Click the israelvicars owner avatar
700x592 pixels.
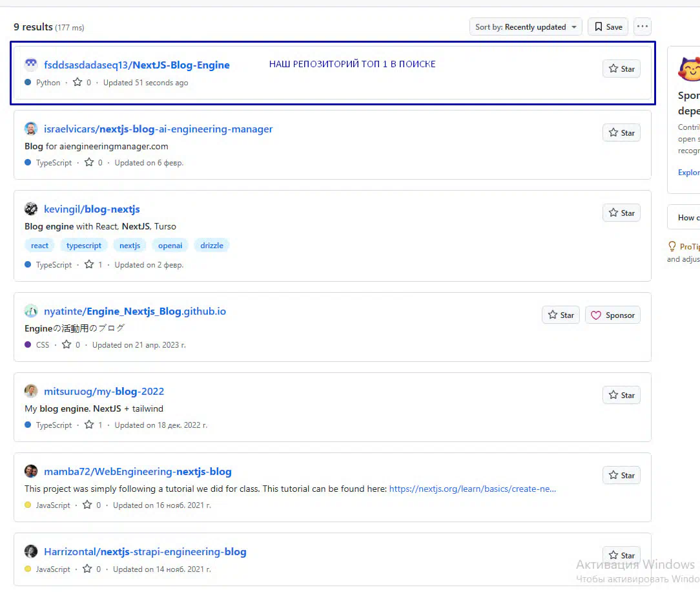[x=31, y=129]
